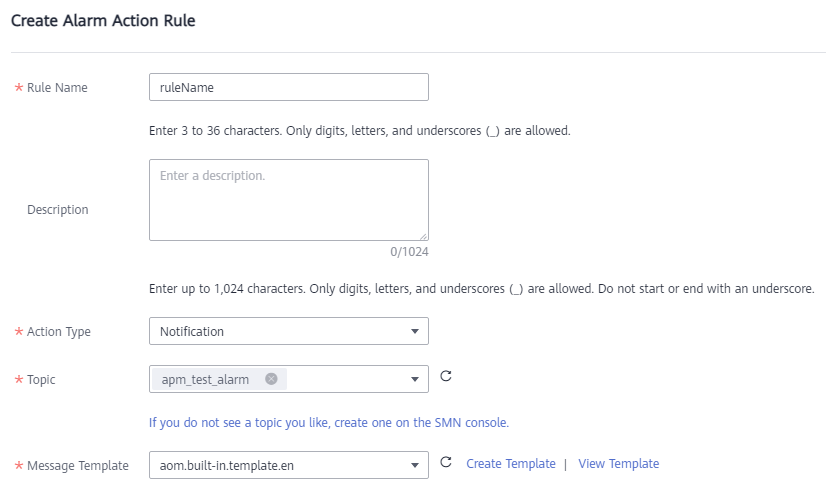Remove the apm_test_alarm topic tag
Image resolution: width=826 pixels, height=479 pixels.
tap(271, 379)
